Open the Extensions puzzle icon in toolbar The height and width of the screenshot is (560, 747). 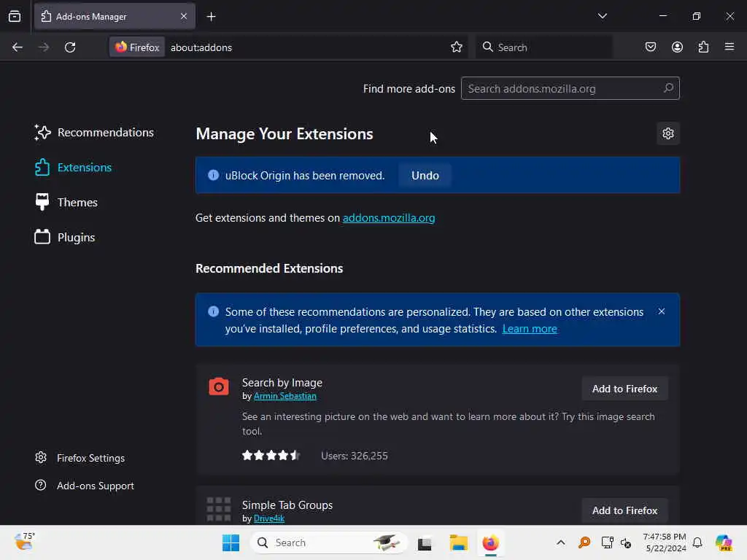[703, 47]
